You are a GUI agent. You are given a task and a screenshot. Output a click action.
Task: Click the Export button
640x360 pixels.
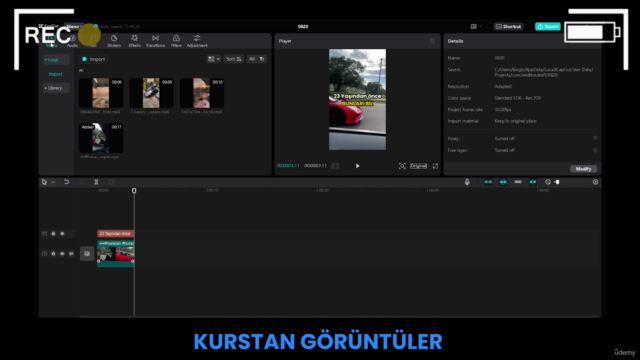coord(548,27)
